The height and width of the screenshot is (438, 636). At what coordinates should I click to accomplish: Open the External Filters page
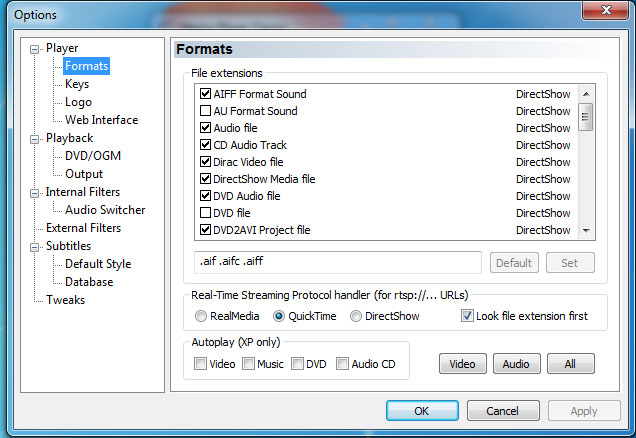[83, 228]
